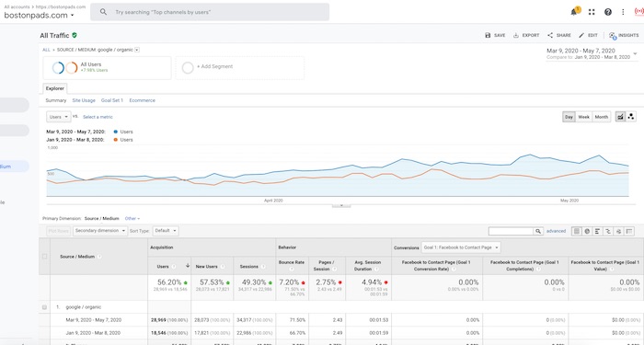The image size is (644, 345).
Task: Check the google / organic row checkbox
Action: [x=44, y=306]
